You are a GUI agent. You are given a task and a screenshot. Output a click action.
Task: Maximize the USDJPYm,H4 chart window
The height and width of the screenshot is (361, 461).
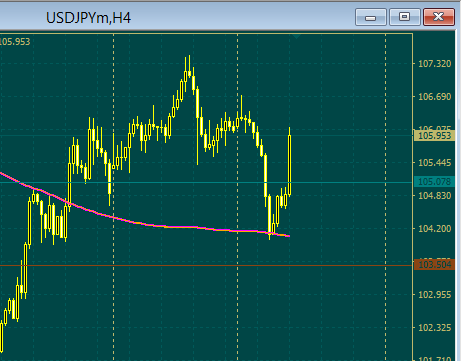405,17
